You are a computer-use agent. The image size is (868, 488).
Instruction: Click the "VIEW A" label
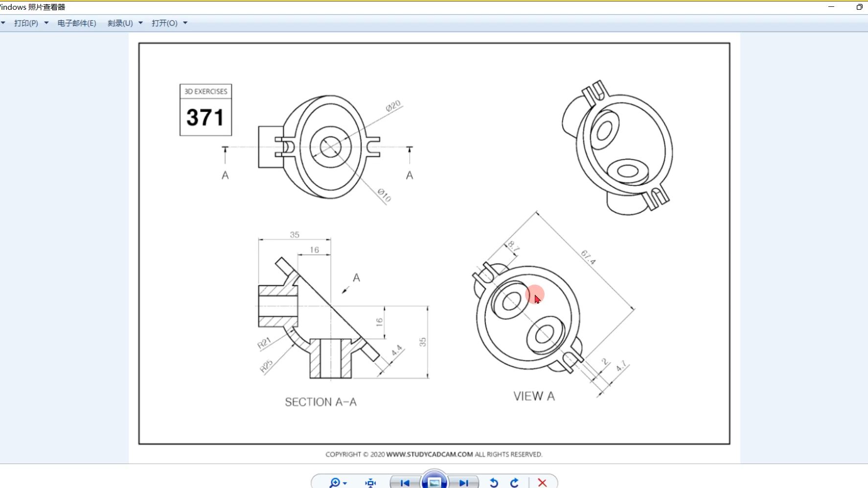coord(534,396)
